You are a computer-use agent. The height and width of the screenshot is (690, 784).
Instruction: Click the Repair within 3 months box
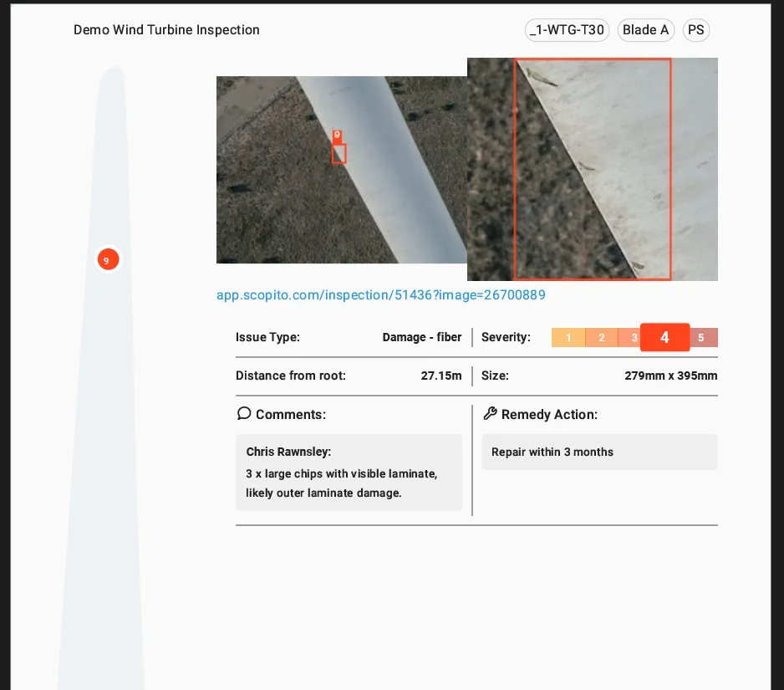point(600,452)
